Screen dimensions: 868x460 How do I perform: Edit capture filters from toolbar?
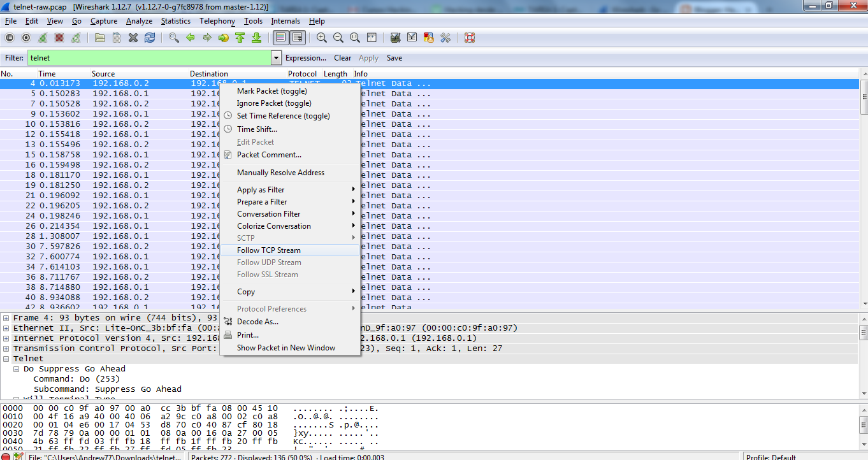click(x=396, y=38)
